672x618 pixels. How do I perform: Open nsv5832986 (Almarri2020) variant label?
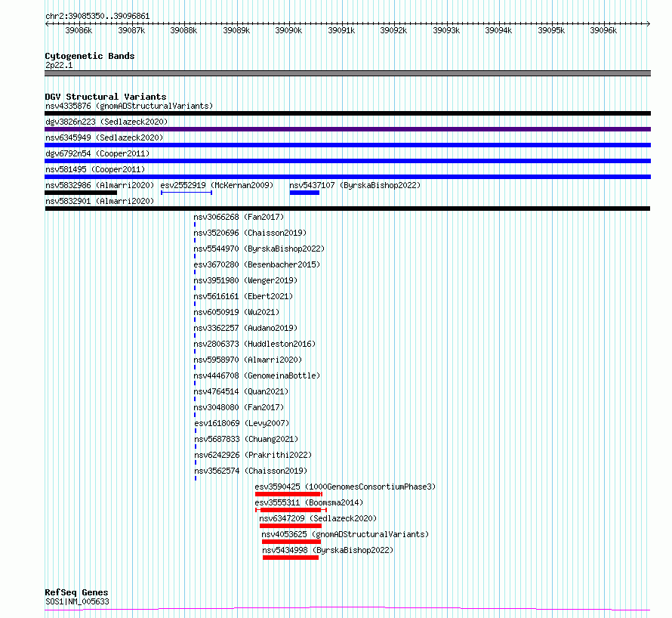click(x=100, y=185)
